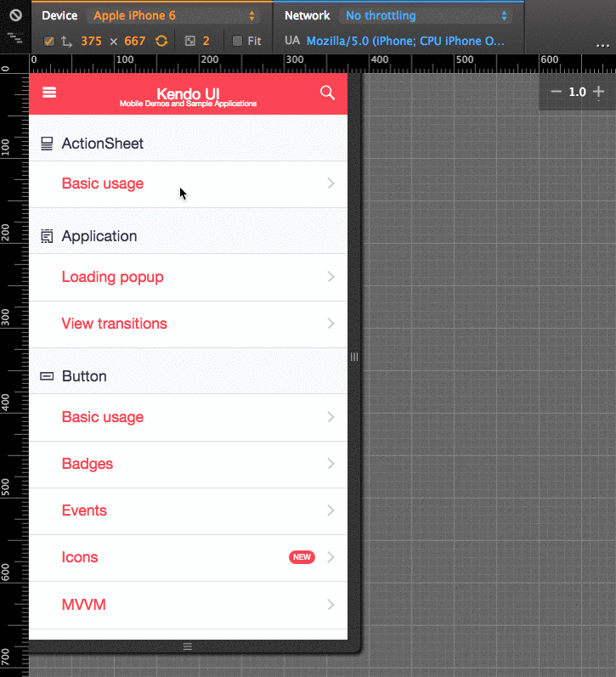
Task: Zoom out with the minus button
Action: coord(556,92)
